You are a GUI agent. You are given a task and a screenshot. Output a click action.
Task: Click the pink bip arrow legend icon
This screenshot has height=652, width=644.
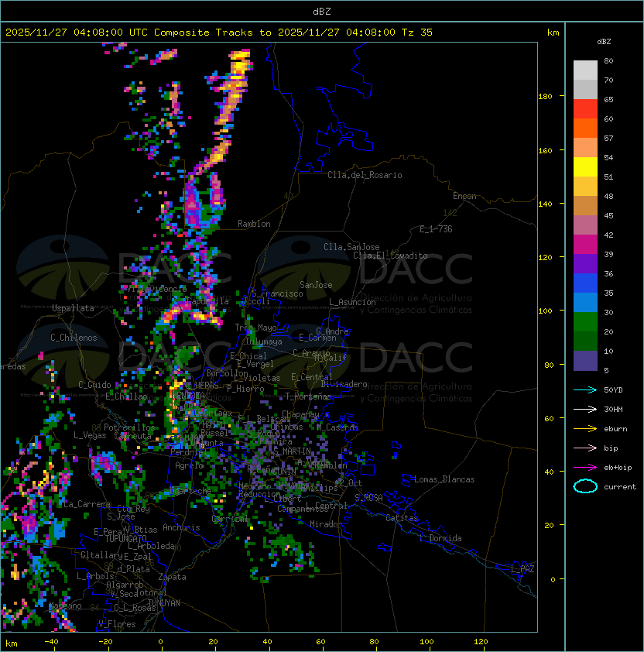(585, 448)
